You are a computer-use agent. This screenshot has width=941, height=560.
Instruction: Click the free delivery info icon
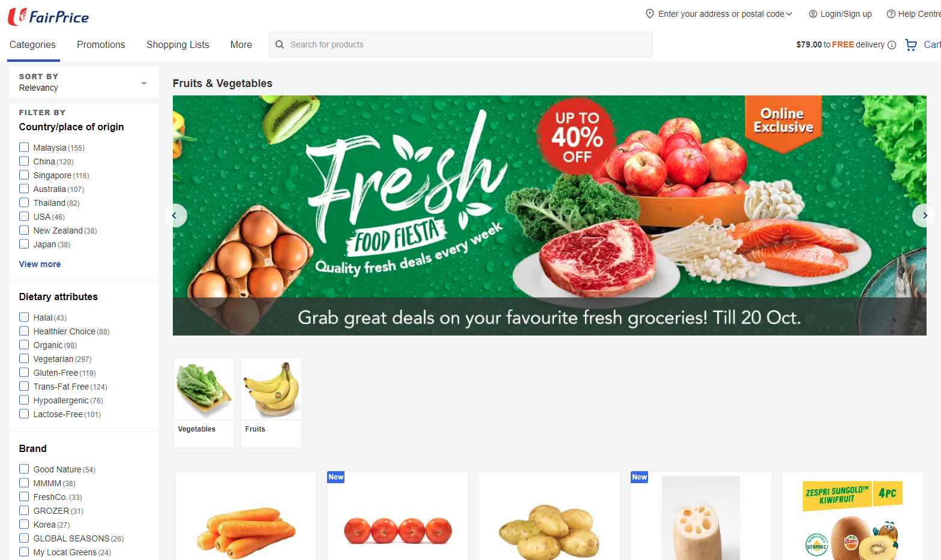coord(892,45)
